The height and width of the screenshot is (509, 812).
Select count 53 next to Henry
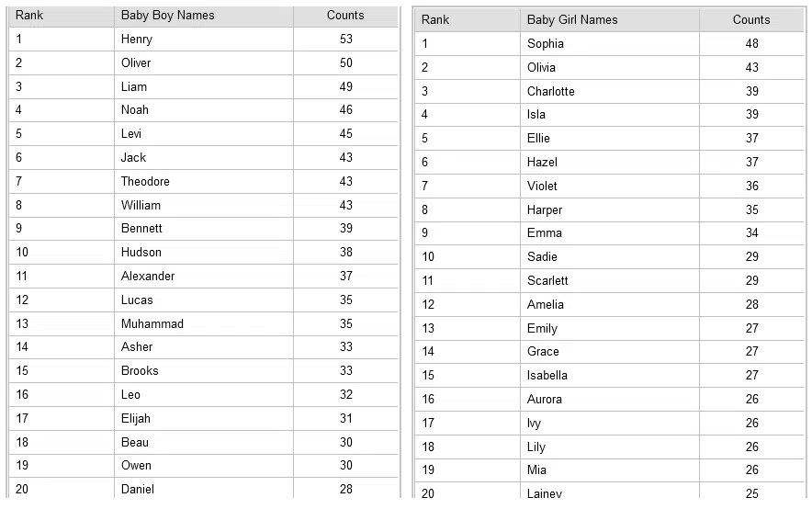(x=345, y=40)
